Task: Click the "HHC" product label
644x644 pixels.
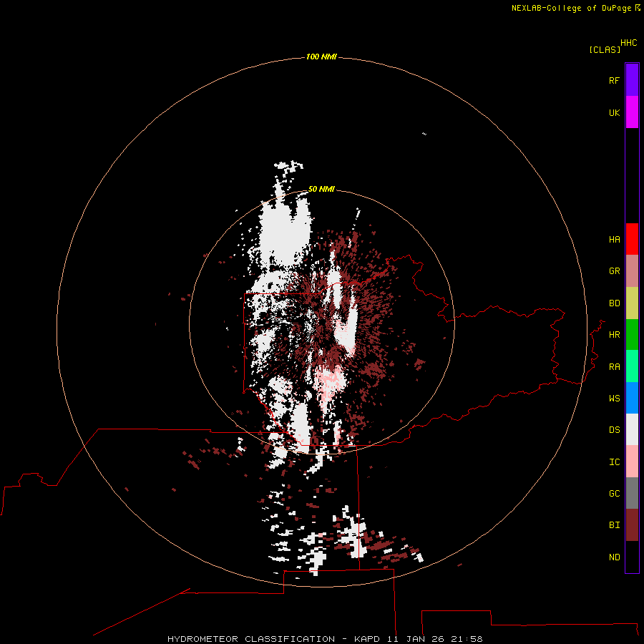Action: [629, 43]
